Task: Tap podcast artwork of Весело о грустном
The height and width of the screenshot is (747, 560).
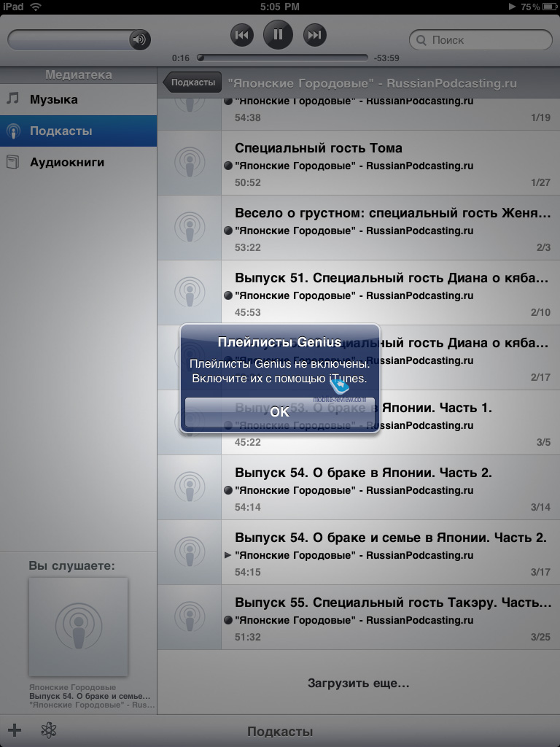Action: tap(190, 228)
